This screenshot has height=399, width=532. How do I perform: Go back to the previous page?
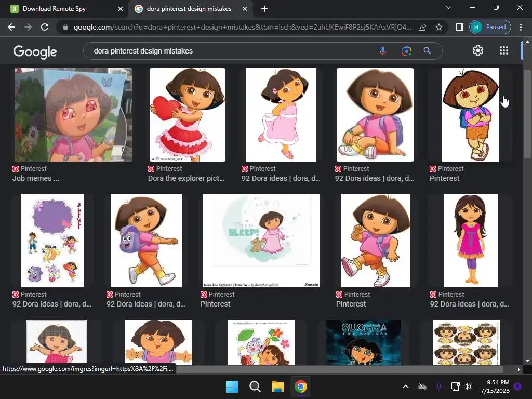[11, 27]
